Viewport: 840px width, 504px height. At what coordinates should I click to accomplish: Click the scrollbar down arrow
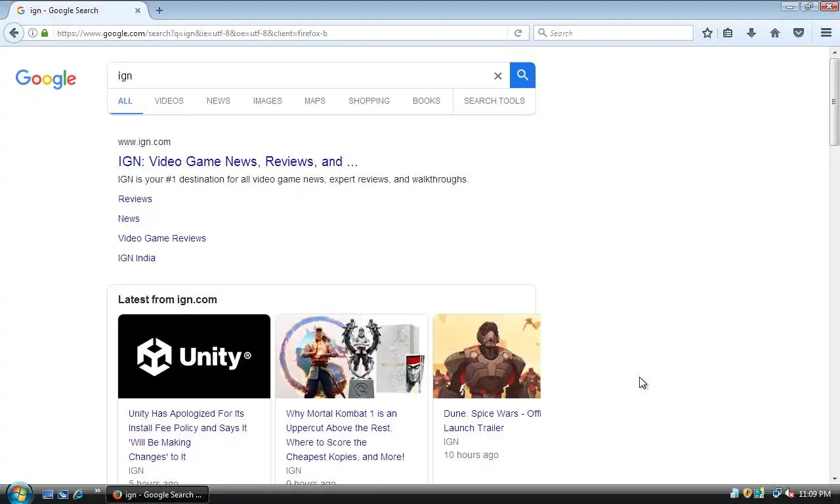tap(834, 479)
